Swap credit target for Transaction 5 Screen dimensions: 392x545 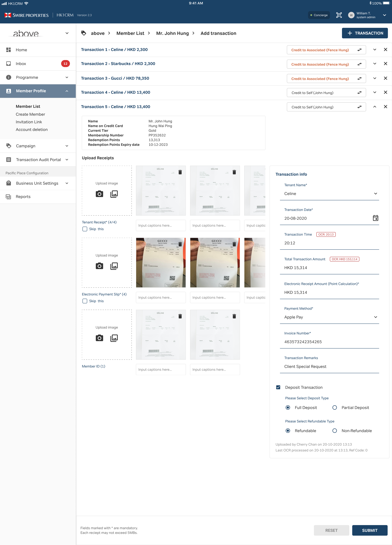point(359,107)
